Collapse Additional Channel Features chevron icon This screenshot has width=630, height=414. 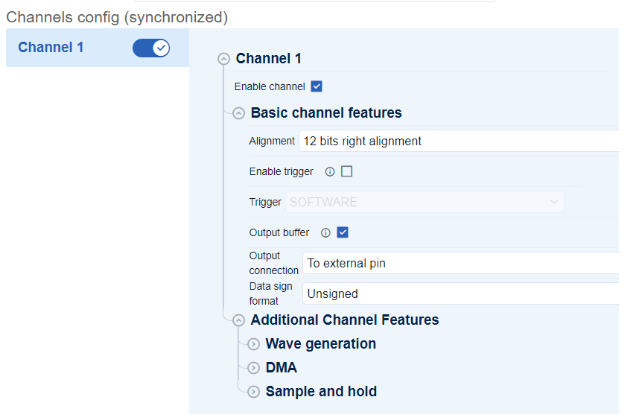(238, 321)
